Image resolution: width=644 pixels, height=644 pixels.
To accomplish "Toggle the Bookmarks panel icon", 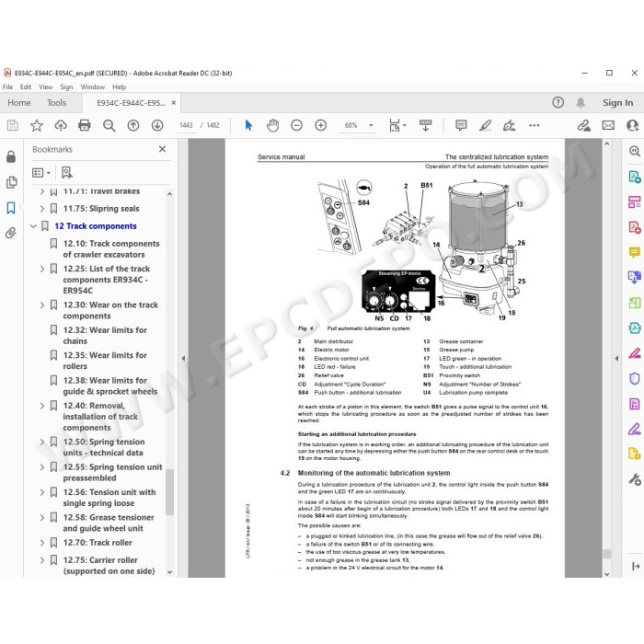I will point(11,208).
